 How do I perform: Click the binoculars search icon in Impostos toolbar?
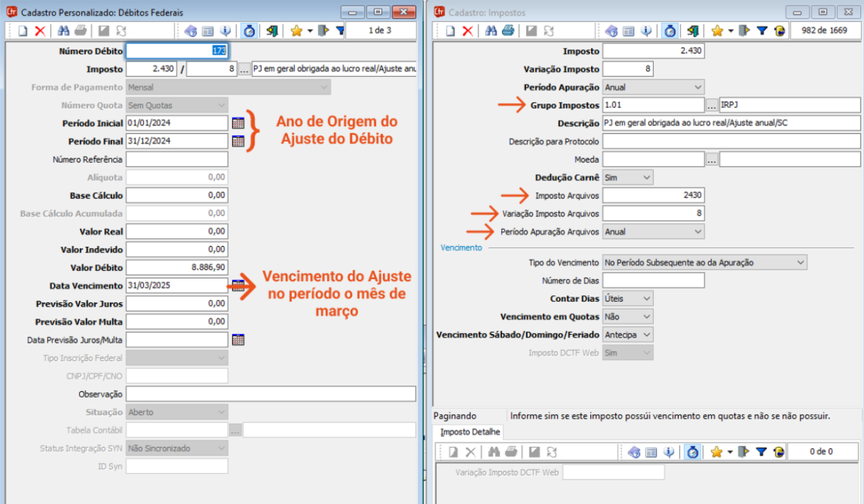coord(489,31)
